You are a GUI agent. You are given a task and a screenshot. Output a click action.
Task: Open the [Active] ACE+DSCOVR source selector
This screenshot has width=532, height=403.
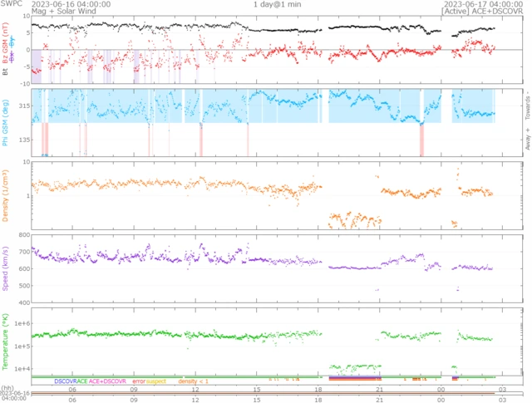482,12
